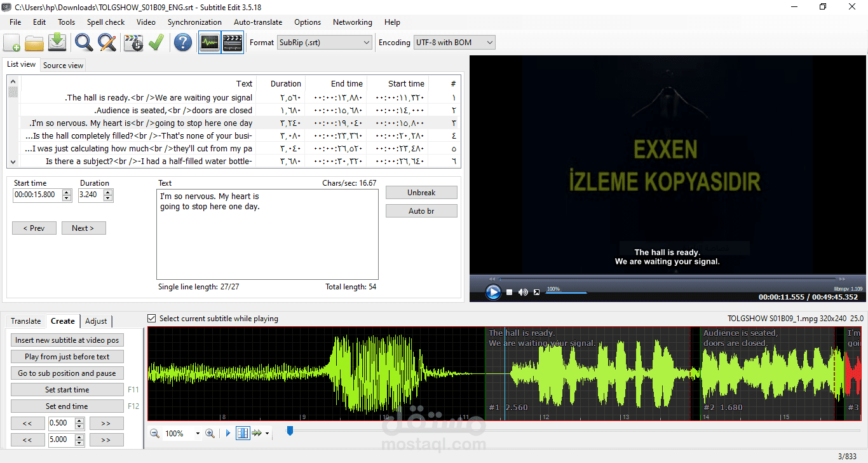The width and height of the screenshot is (868, 463).
Task: Click Play from just before text
Action: pyautogui.click(x=67, y=357)
